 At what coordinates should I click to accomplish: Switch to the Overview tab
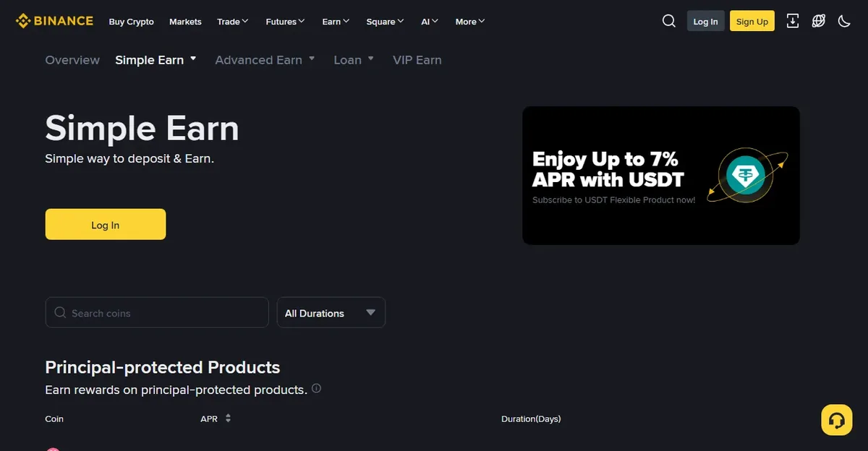[72, 60]
